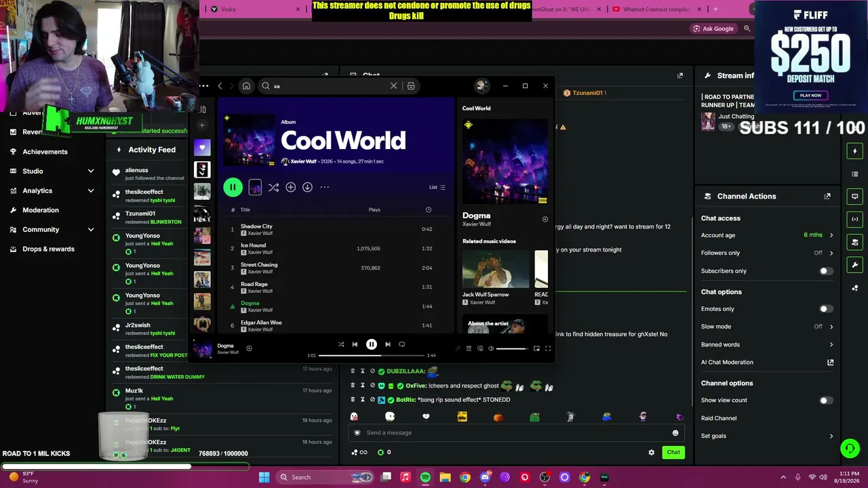Toggle shuffle in bottom player bar
The image size is (868, 488).
341,344
